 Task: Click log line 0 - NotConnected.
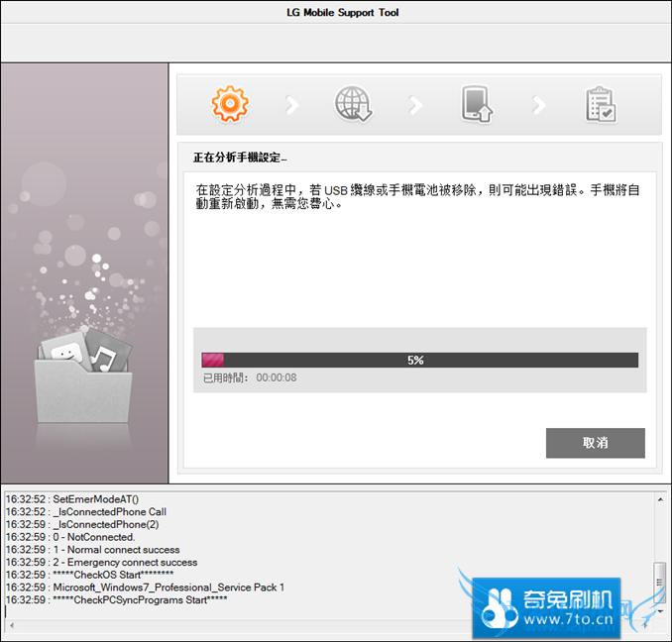(70, 537)
